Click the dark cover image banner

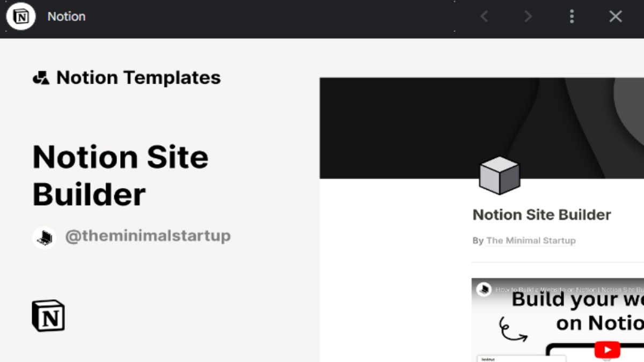click(x=482, y=128)
